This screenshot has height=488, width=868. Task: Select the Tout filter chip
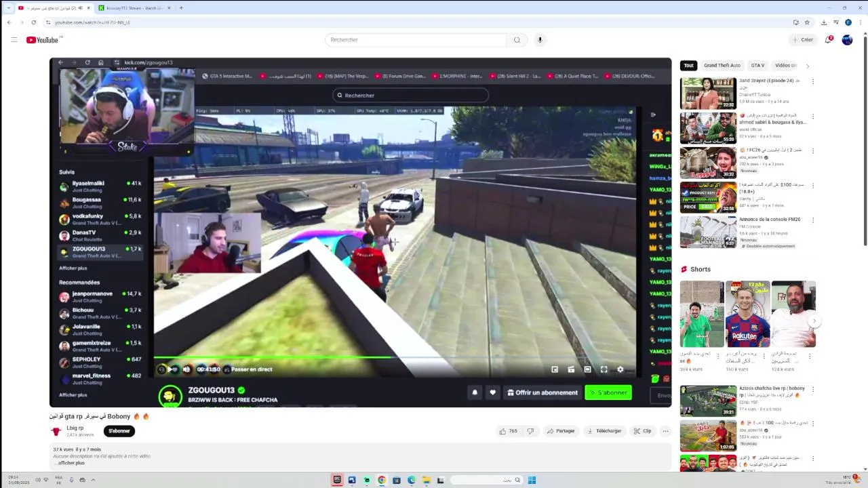tap(688, 66)
